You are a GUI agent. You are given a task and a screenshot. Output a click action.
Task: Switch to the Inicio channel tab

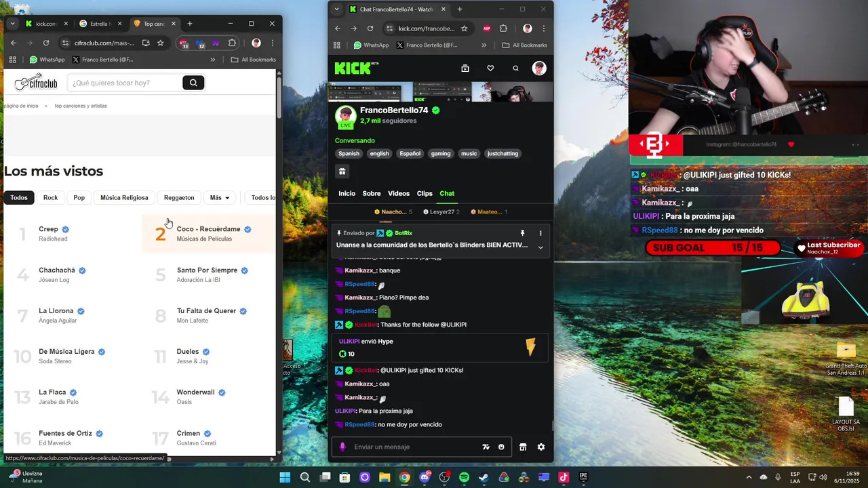347,194
